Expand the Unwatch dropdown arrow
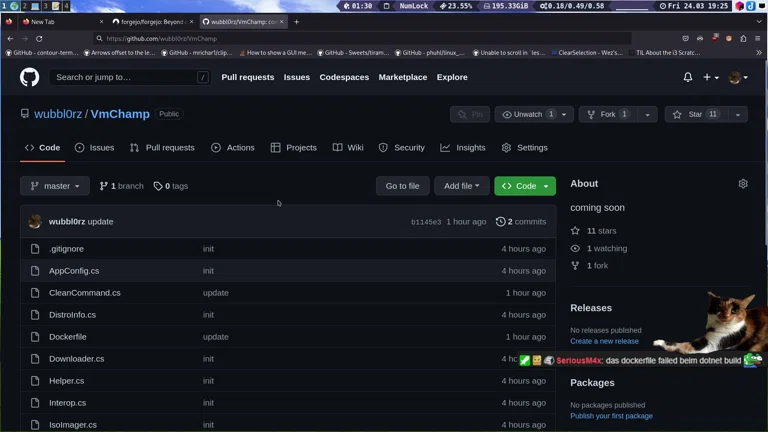The width and height of the screenshot is (768, 432). 564,114
